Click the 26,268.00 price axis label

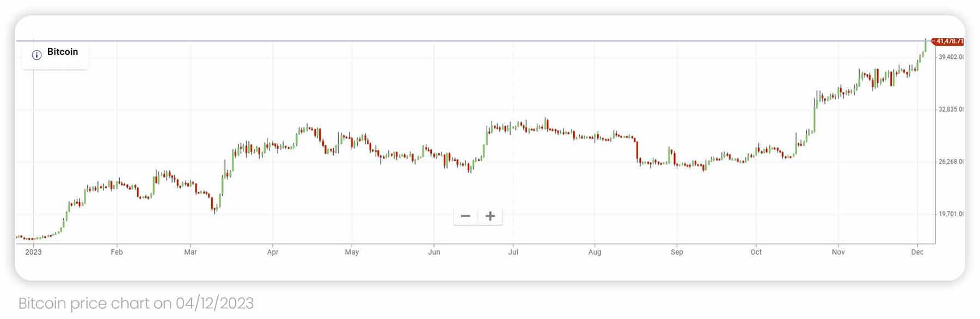pyautogui.click(x=951, y=160)
